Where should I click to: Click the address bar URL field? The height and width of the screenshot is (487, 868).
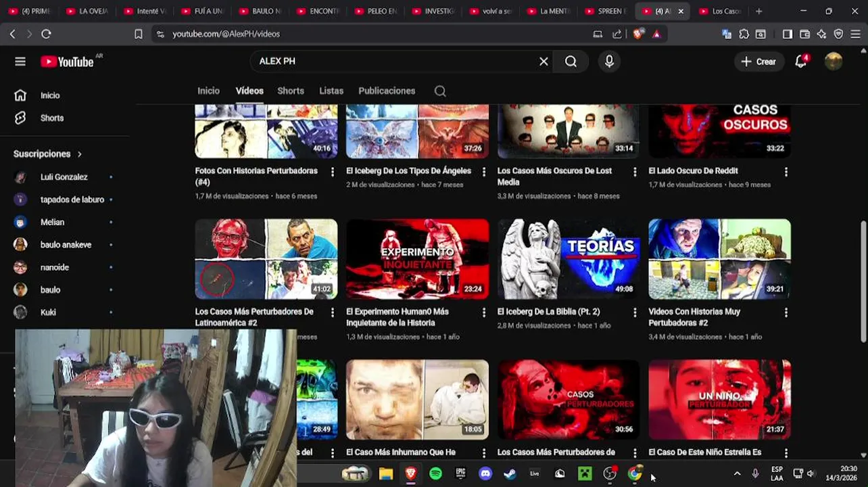point(379,34)
